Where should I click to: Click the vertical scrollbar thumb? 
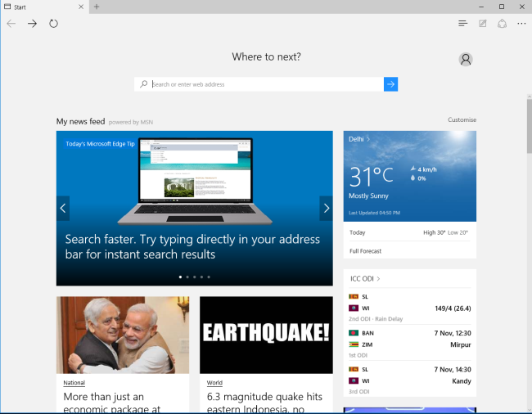pos(530,126)
